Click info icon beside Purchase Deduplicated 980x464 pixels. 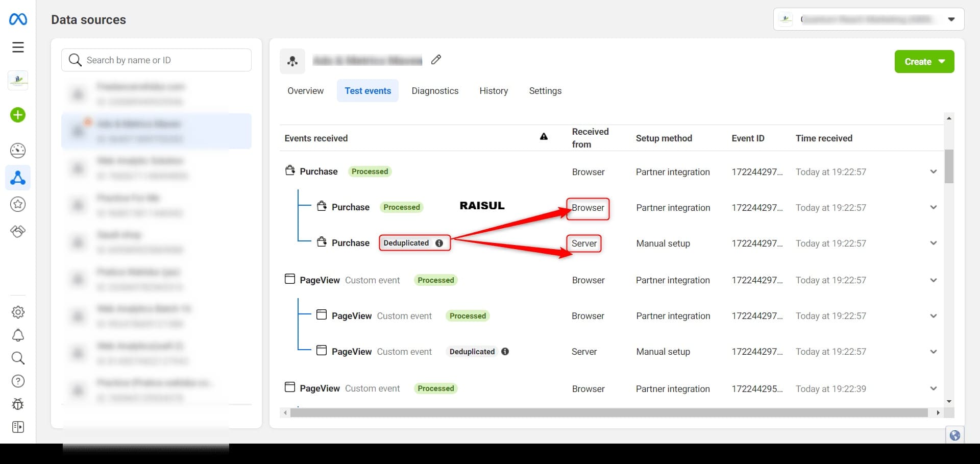click(x=439, y=243)
